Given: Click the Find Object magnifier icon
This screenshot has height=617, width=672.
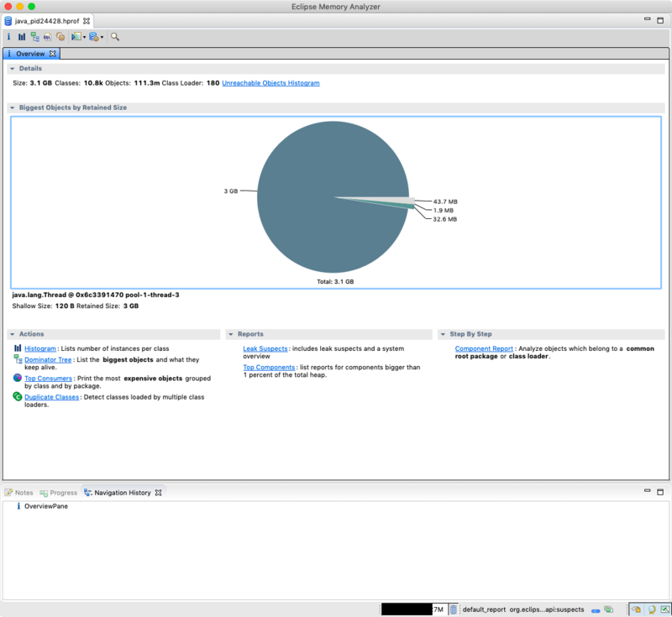Looking at the screenshot, I should 115,37.
